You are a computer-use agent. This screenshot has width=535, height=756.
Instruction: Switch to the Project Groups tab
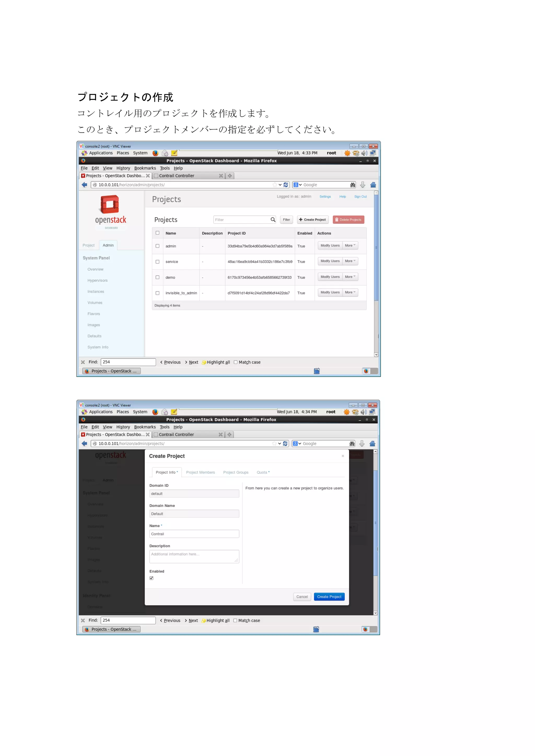point(236,473)
